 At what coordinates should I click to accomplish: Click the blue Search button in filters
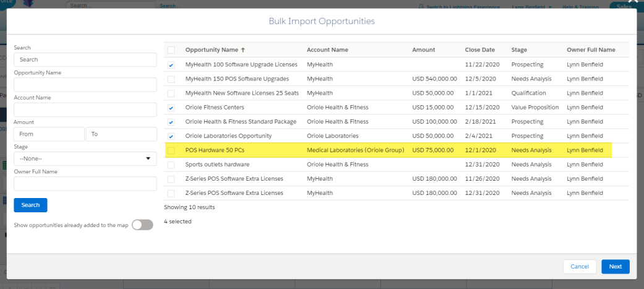[30, 205]
